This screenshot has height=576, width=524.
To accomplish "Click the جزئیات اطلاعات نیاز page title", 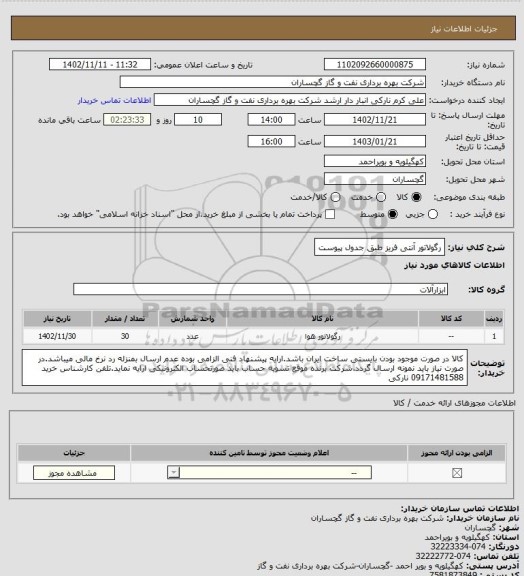I will (x=464, y=29).
